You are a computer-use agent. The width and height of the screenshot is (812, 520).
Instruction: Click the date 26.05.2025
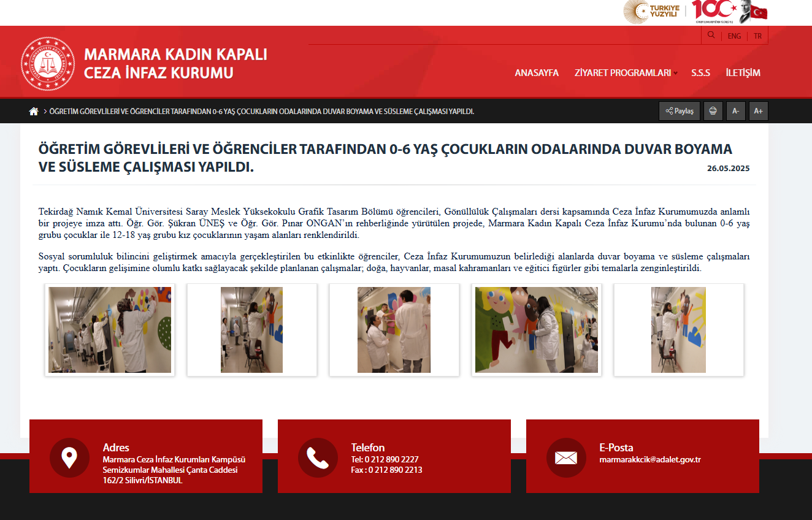[728, 168]
